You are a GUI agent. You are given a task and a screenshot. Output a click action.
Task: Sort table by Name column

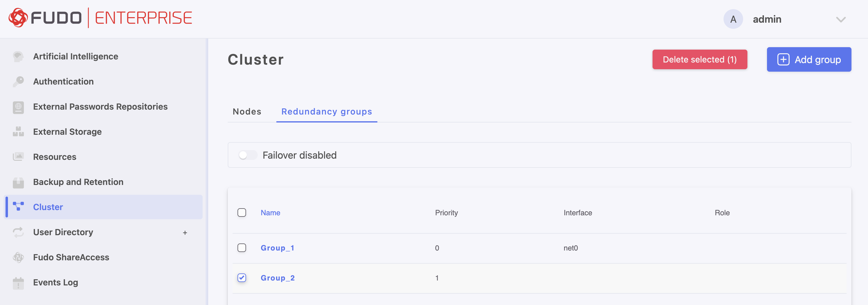[270, 213]
